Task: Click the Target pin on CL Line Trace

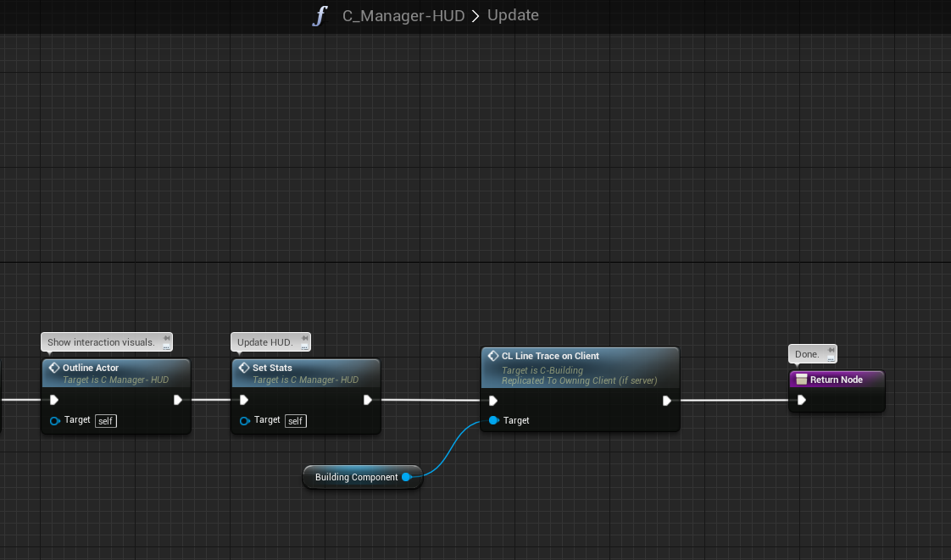Action: (x=493, y=420)
